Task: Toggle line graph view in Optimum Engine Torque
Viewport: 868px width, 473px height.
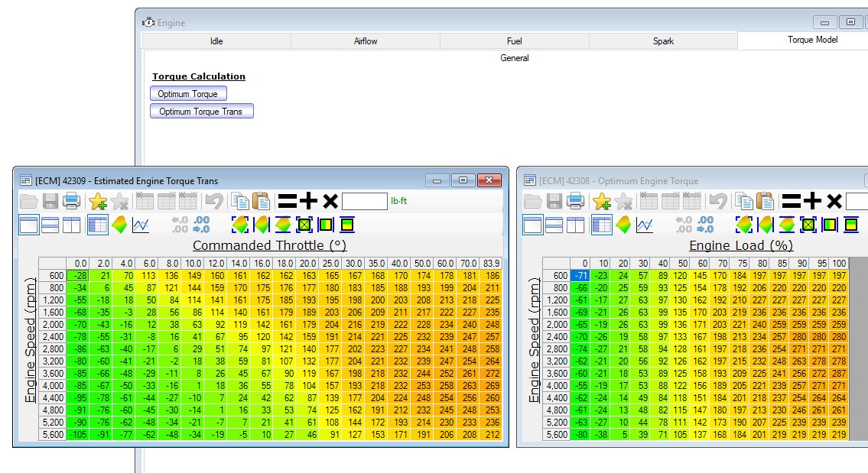Action: 645,225
